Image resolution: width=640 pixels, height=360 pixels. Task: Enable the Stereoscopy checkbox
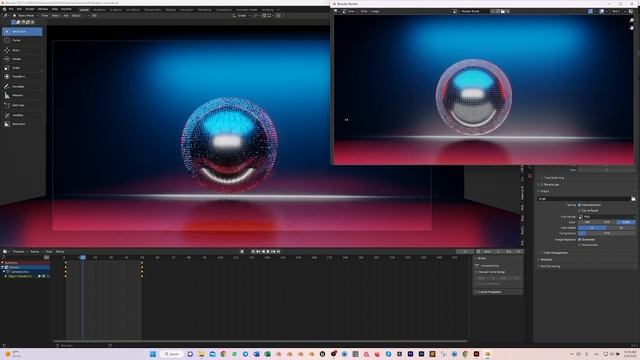(x=542, y=184)
